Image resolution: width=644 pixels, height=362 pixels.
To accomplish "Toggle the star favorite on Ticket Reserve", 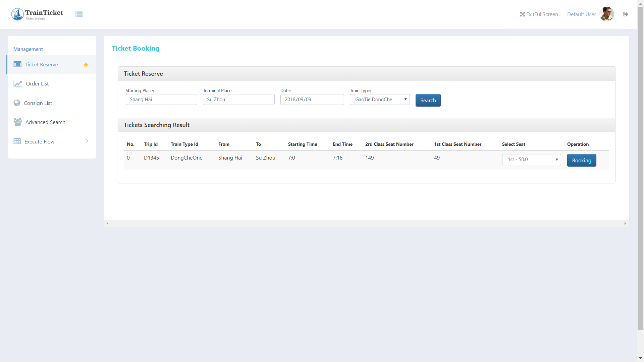I will click(86, 65).
